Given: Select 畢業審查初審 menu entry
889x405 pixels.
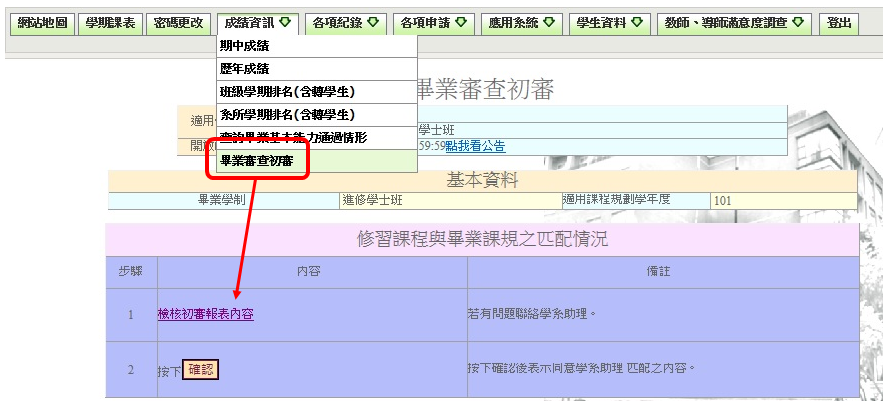Looking at the screenshot, I should tap(317, 161).
